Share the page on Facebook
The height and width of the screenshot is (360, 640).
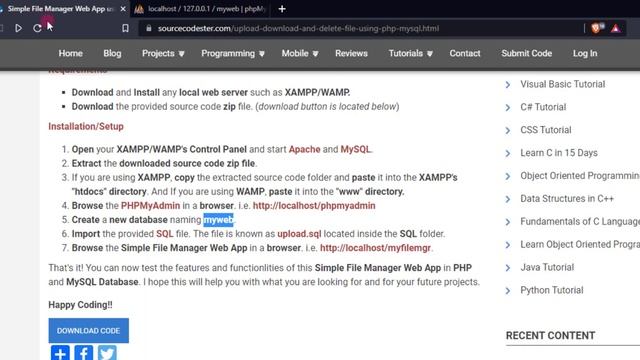pos(84,353)
